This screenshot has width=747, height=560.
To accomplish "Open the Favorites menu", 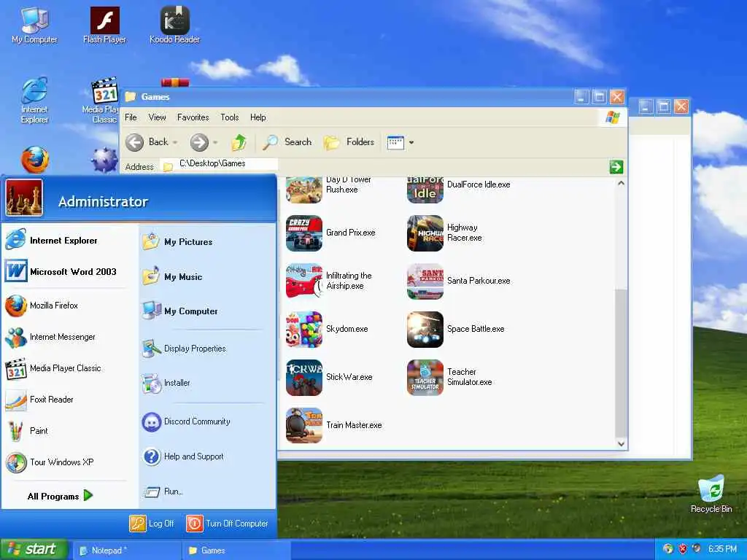I will click(193, 117).
